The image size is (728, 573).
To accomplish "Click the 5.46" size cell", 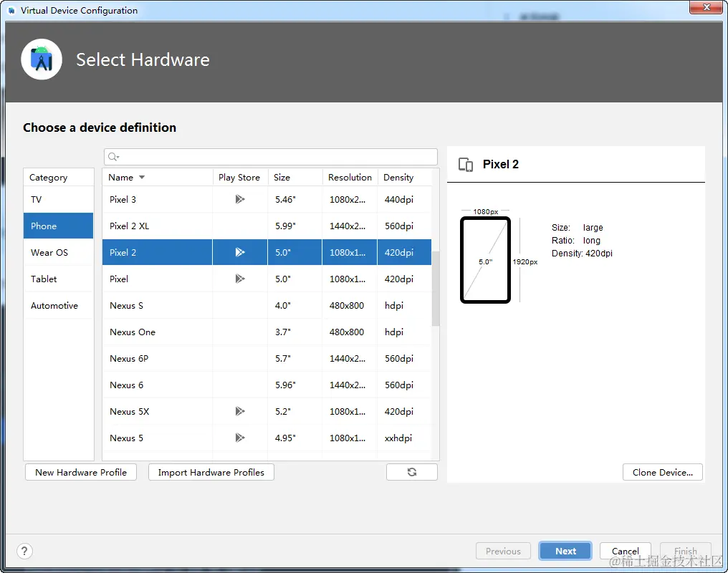I will [x=294, y=200].
